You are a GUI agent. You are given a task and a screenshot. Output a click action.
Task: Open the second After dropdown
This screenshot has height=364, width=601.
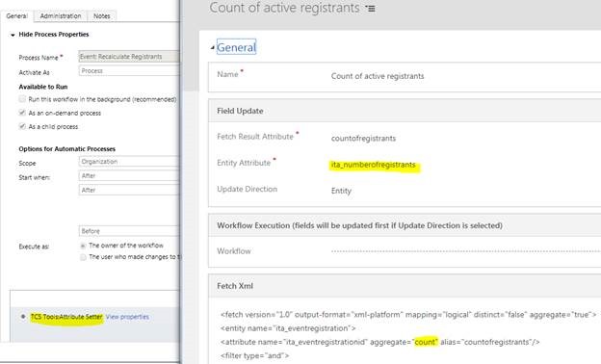point(129,190)
